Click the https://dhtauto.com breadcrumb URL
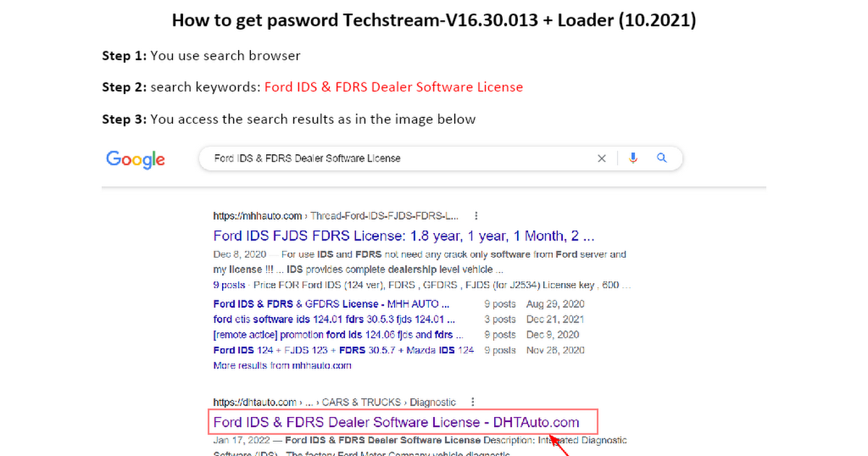Image resolution: width=868 pixels, height=456 pixels. [255, 402]
